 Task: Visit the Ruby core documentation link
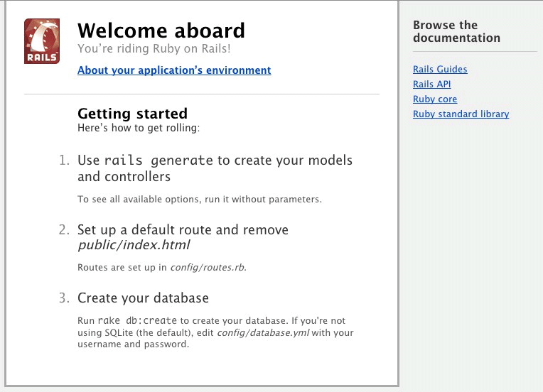click(x=434, y=99)
